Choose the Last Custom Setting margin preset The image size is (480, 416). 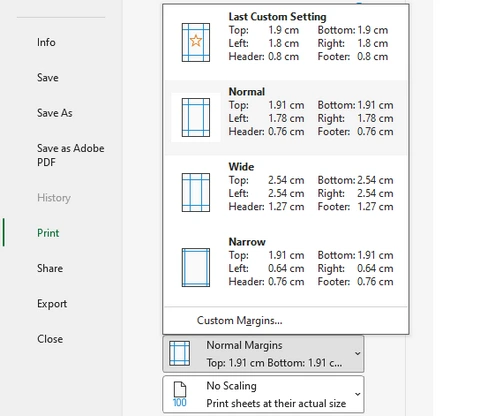[x=286, y=42]
